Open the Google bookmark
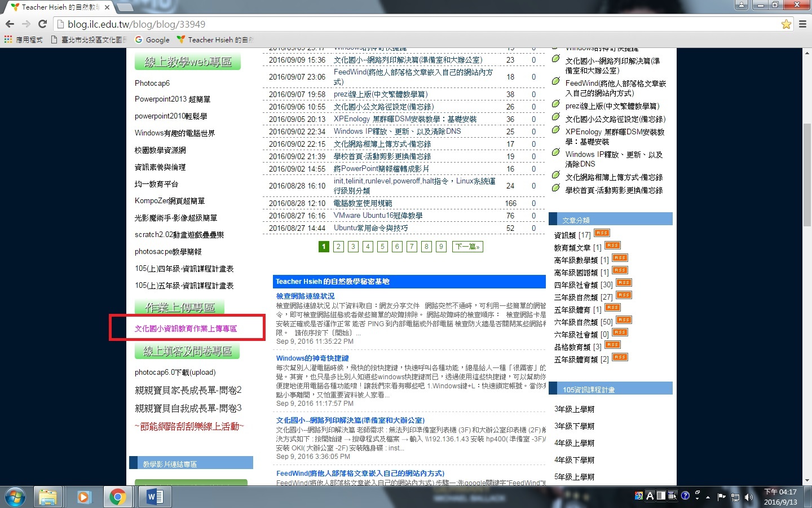Viewport: 812px width, 508px height. click(x=152, y=40)
